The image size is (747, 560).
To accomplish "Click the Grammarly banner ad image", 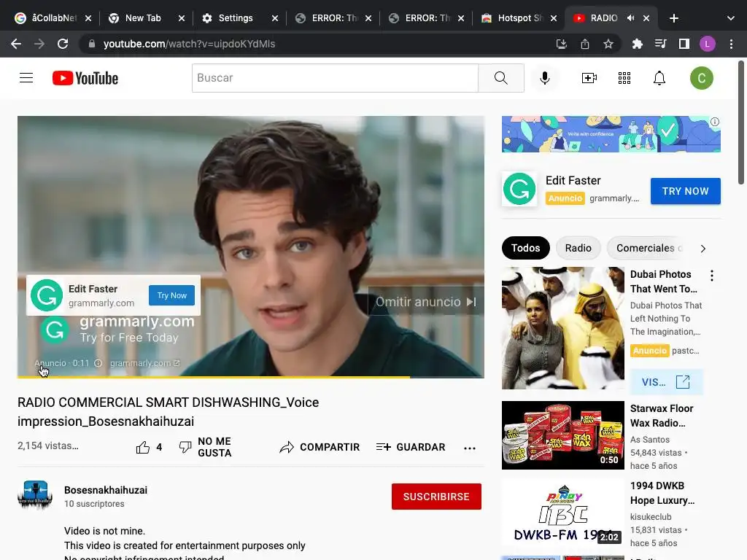I will (611, 134).
